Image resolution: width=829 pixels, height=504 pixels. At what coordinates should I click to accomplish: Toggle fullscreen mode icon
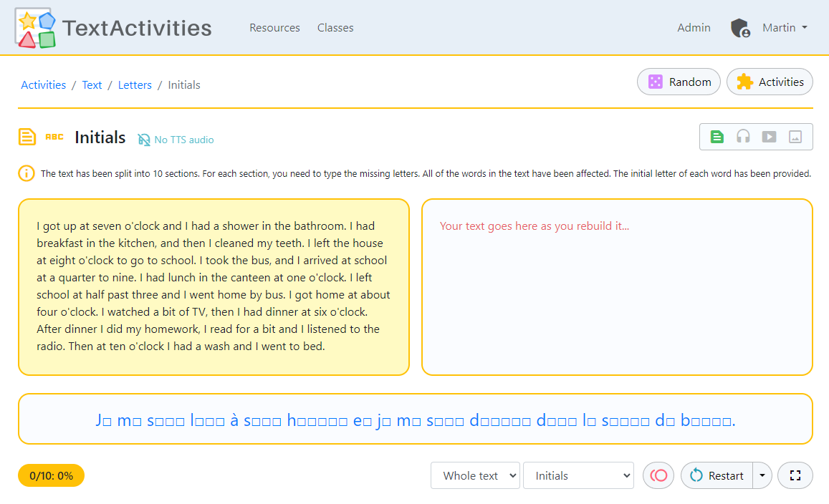click(795, 475)
